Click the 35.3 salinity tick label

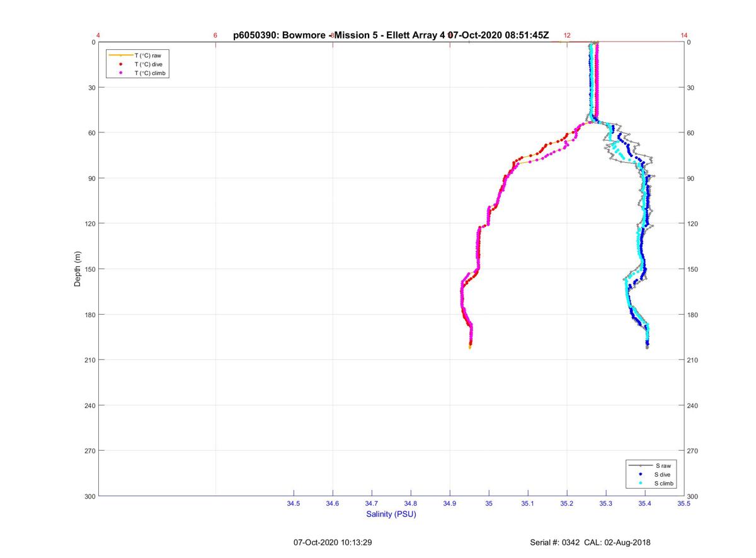pyautogui.click(x=606, y=504)
